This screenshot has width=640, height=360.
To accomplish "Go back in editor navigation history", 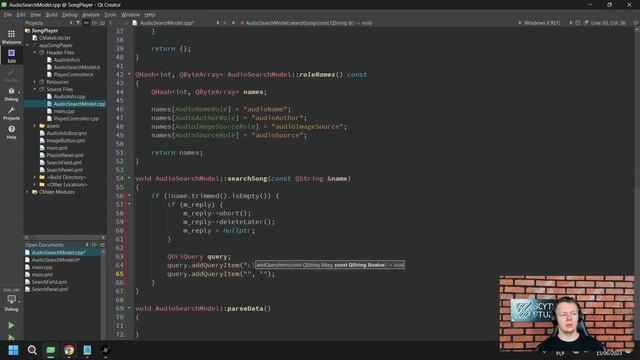I will tap(111, 23).
